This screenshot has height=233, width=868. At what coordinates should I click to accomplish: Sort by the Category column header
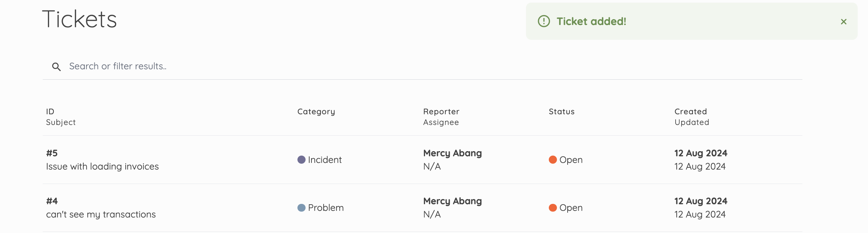(x=316, y=112)
